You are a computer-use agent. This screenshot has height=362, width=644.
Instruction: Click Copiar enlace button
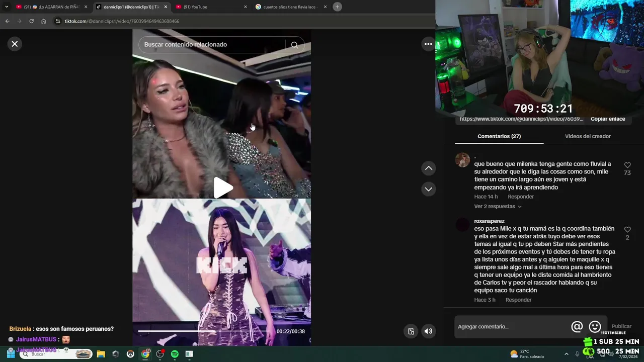click(608, 119)
